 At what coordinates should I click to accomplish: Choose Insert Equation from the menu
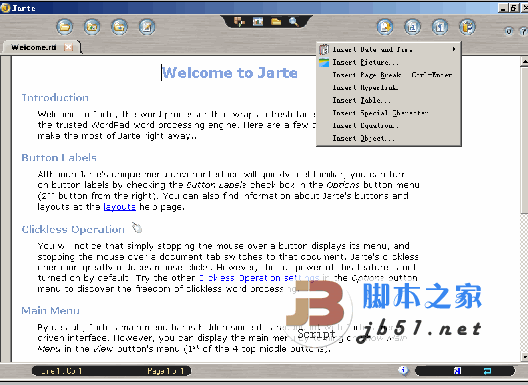pos(389,126)
